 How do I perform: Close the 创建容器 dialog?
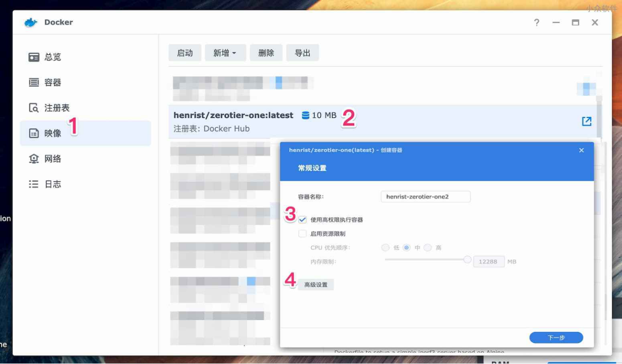coord(581,150)
